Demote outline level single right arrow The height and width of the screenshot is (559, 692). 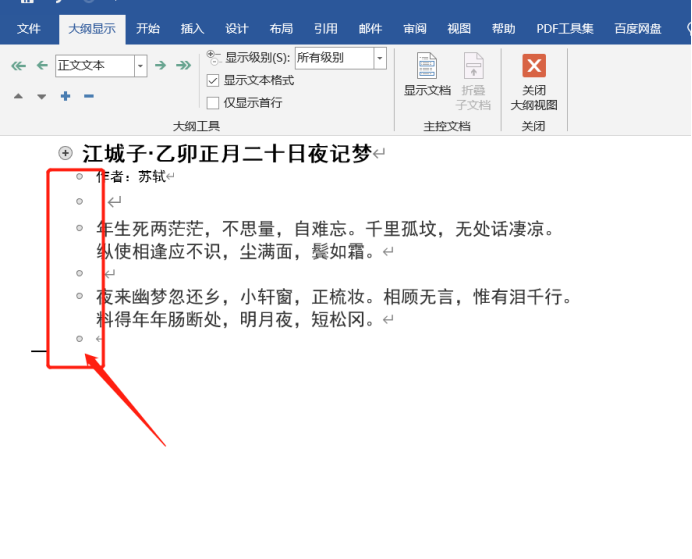coord(161,66)
